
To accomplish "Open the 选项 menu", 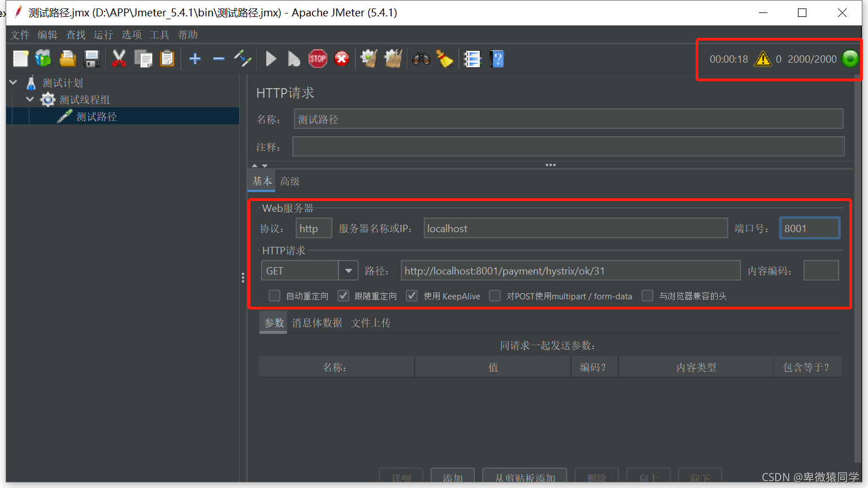I will point(132,35).
